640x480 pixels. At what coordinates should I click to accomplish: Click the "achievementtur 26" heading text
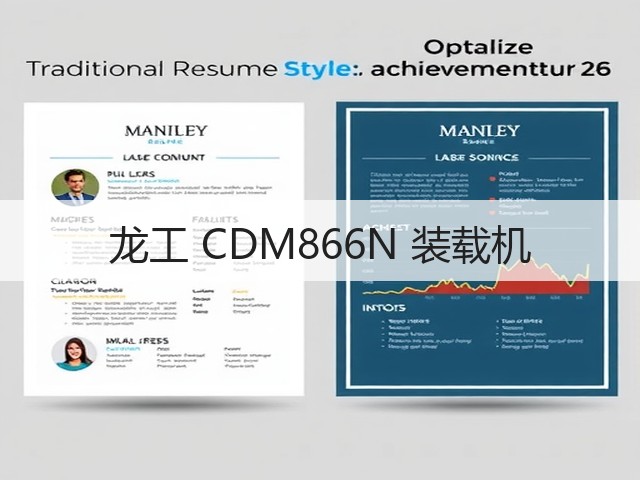pos(491,69)
